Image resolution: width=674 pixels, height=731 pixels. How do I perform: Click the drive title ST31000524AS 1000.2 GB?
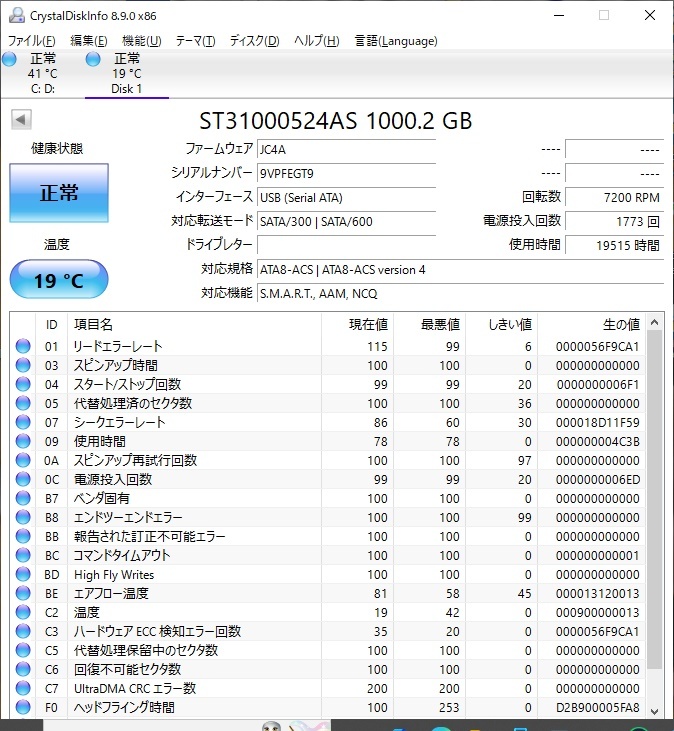coord(336,121)
